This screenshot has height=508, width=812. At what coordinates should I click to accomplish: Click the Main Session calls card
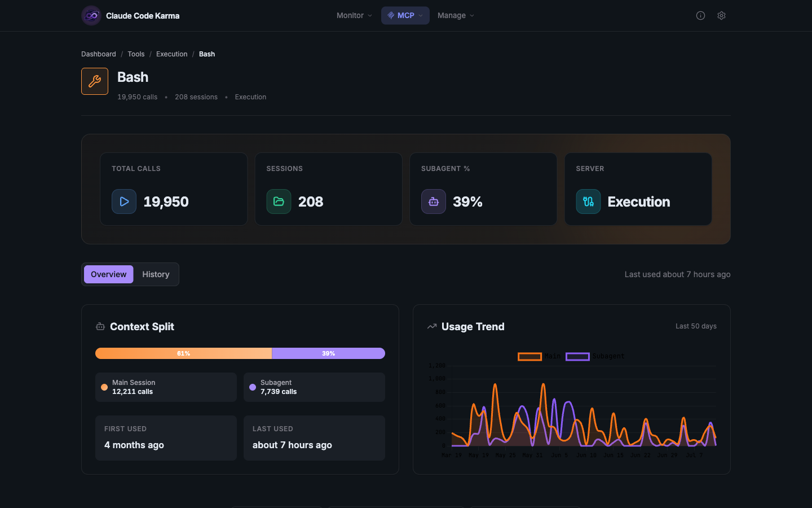[x=166, y=387]
